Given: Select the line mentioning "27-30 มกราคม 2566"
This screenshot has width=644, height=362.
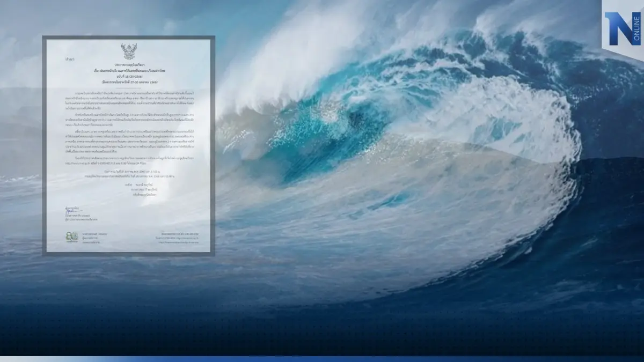Looking at the screenshot, I should click(129, 82).
